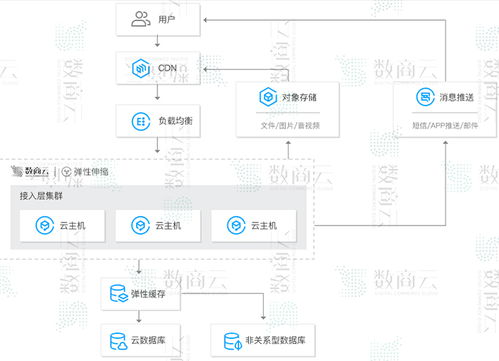This screenshot has height=361, width=499.
Task: Click the 非关系型数据库 database icon
Action: 233,341
